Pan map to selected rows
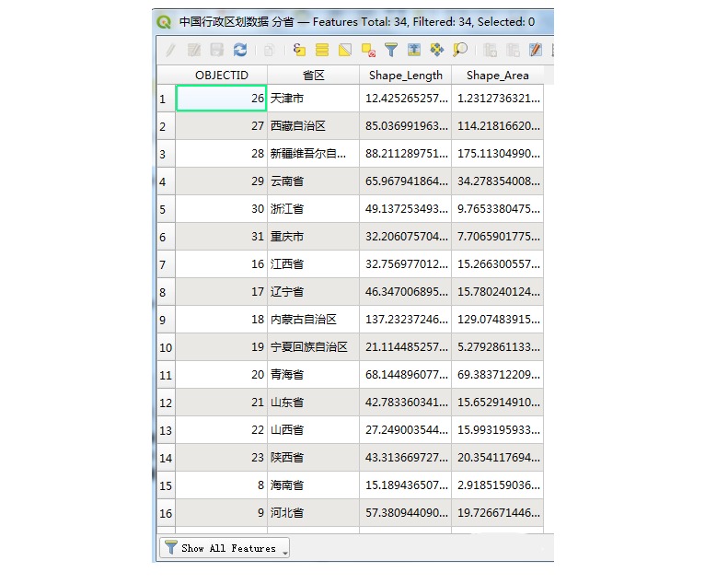Viewport: 728px width, 584px height. 437,50
